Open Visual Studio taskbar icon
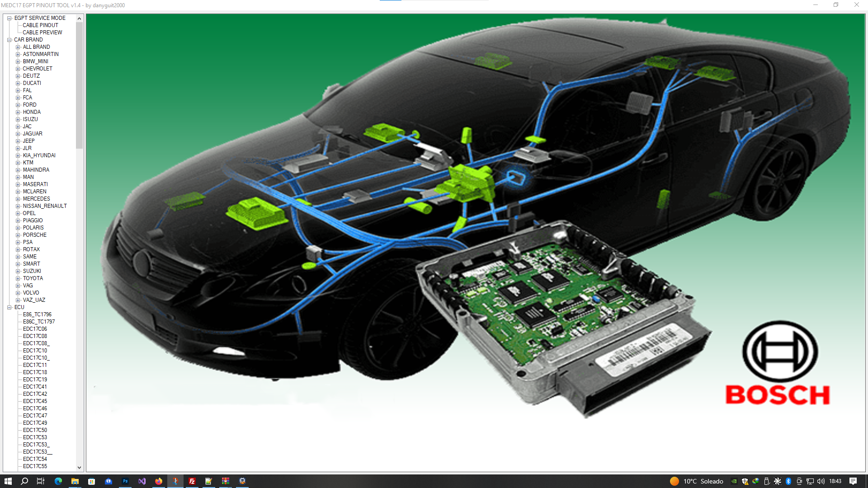This screenshot has width=868, height=488. [142, 481]
